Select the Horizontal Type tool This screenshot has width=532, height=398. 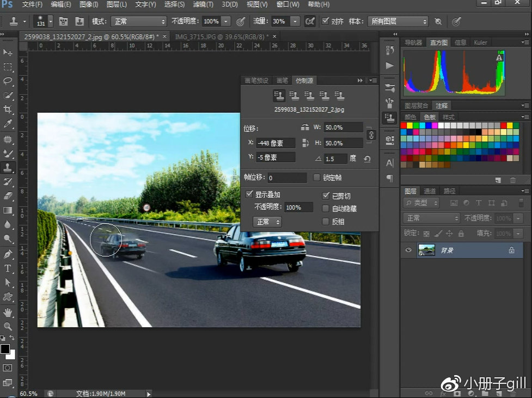click(x=8, y=268)
